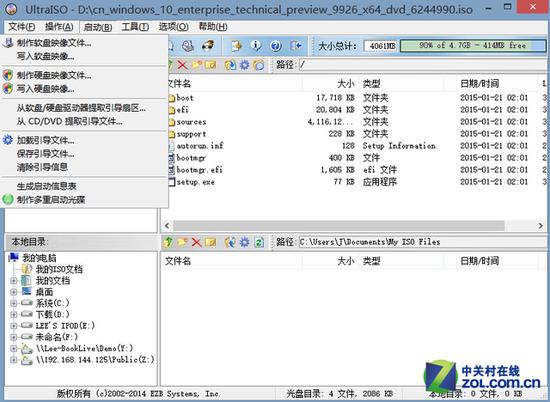Screen dimensions: 550x402
Task: Open the 帮助(H) menu
Action: [x=213, y=27]
